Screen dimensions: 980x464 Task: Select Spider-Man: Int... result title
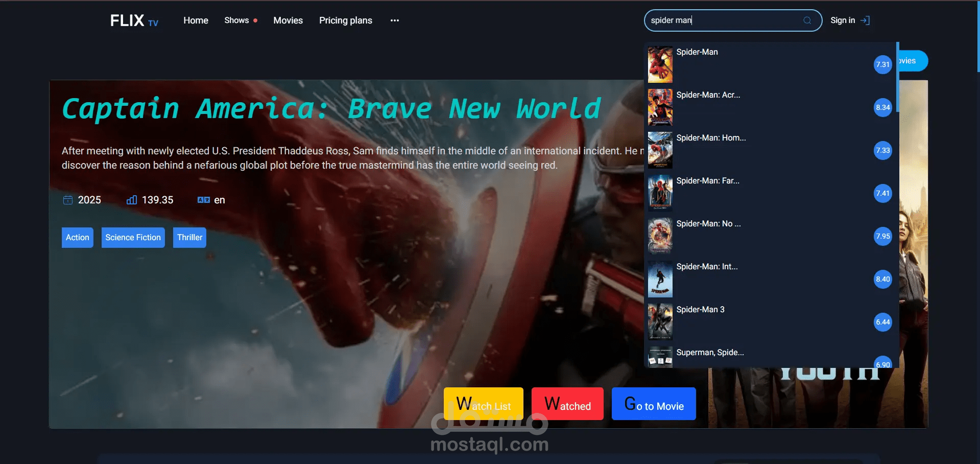707,267
